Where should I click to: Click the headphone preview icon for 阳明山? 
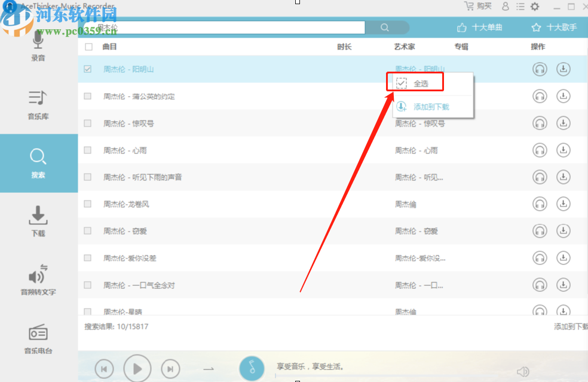click(x=540, y=69)
